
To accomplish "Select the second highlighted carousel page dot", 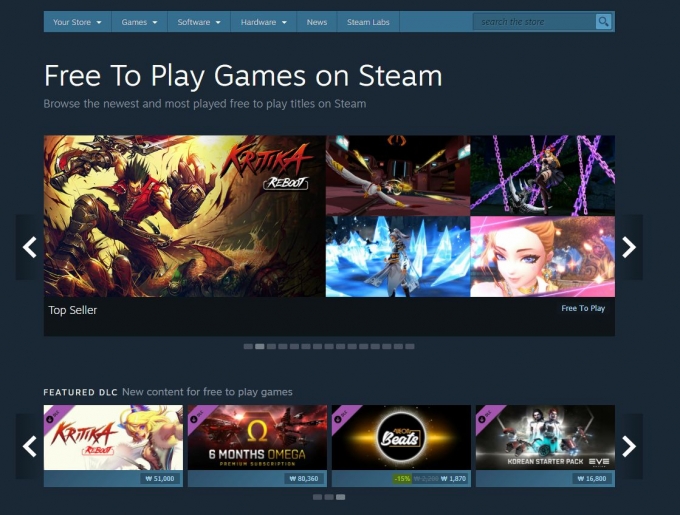I will pyautogui.click(x=260, y=346).
